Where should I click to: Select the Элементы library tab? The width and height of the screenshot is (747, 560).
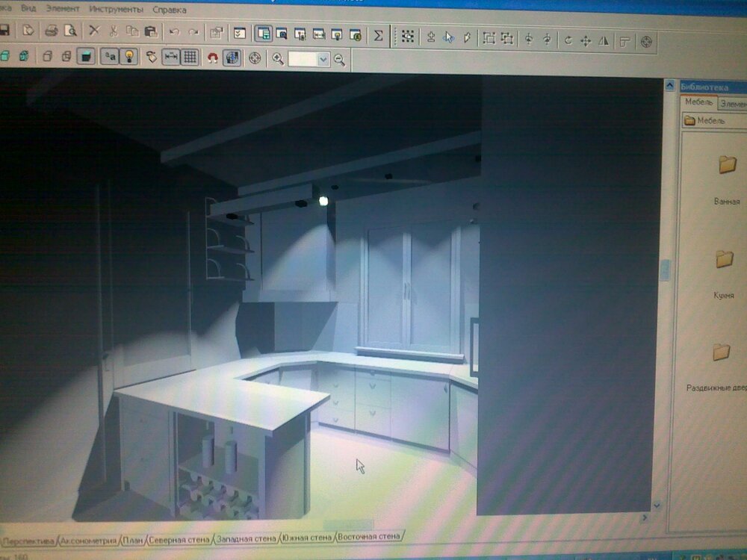[x=733, y=103]
